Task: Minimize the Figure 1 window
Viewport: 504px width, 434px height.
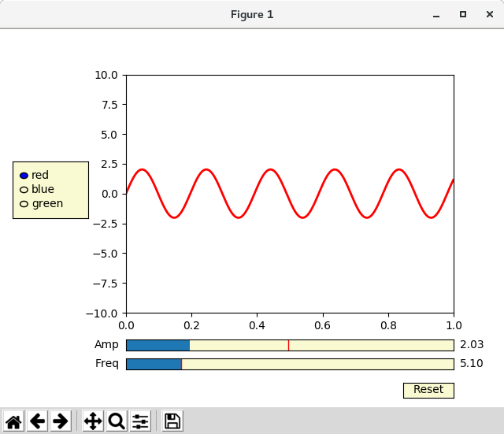Action: click(436, 15)
